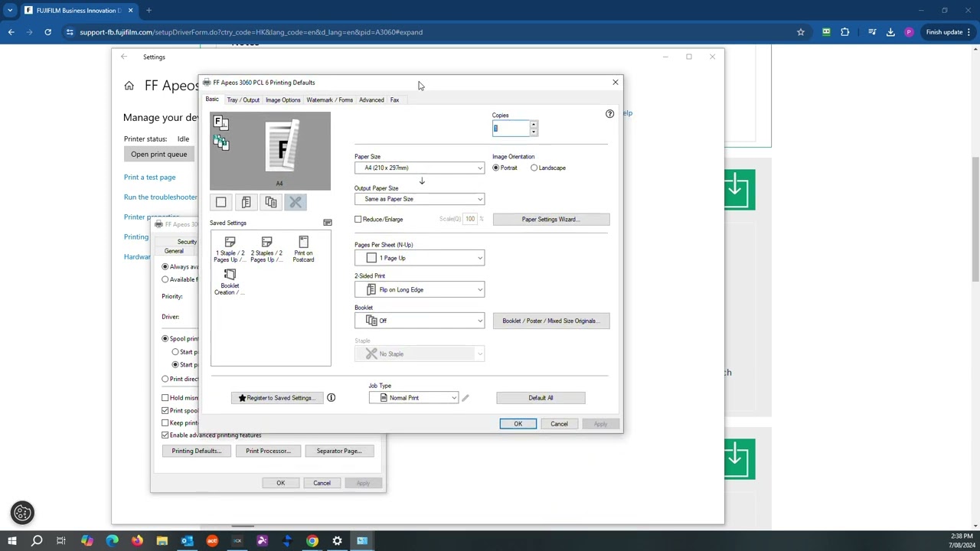Increase copies with the up stepper arrow
Image resolution: width=980 pixels, height=551 pixels.
pos(534,125)
